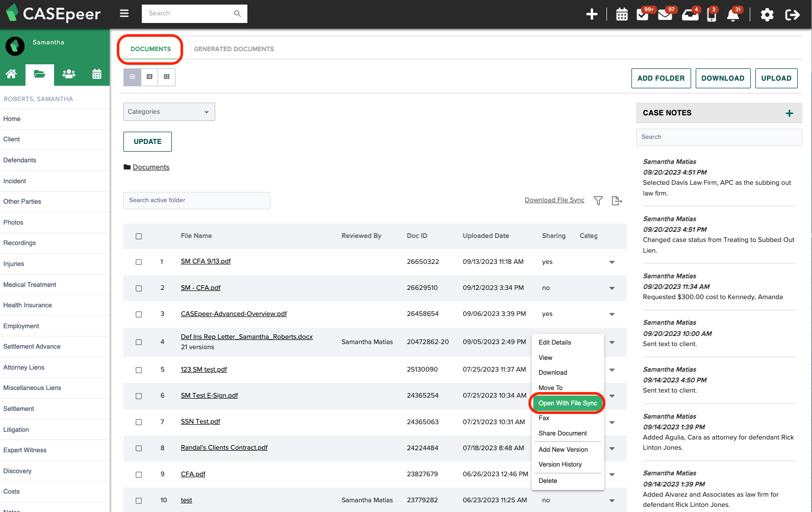Click the UPLOAD button
This screenshot has height=512, width=812.
point(776,78)
